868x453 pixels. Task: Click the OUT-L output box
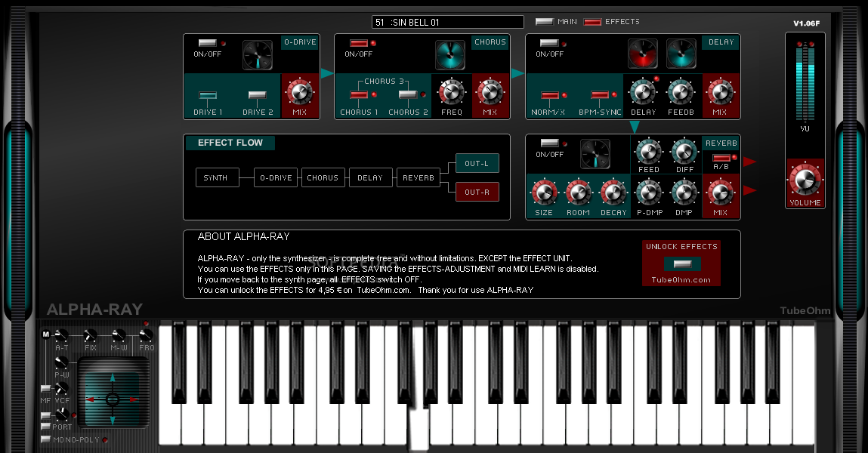(x=477, y=163)
